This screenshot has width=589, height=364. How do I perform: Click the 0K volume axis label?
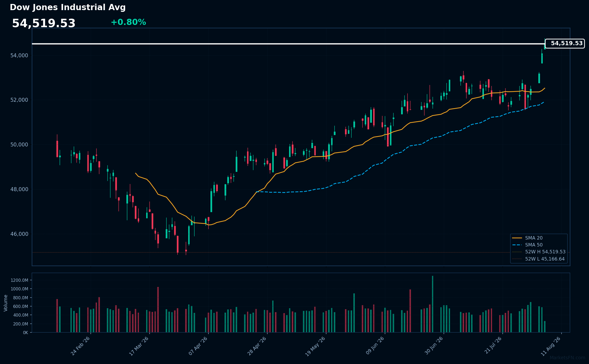(x=25, y=333)
